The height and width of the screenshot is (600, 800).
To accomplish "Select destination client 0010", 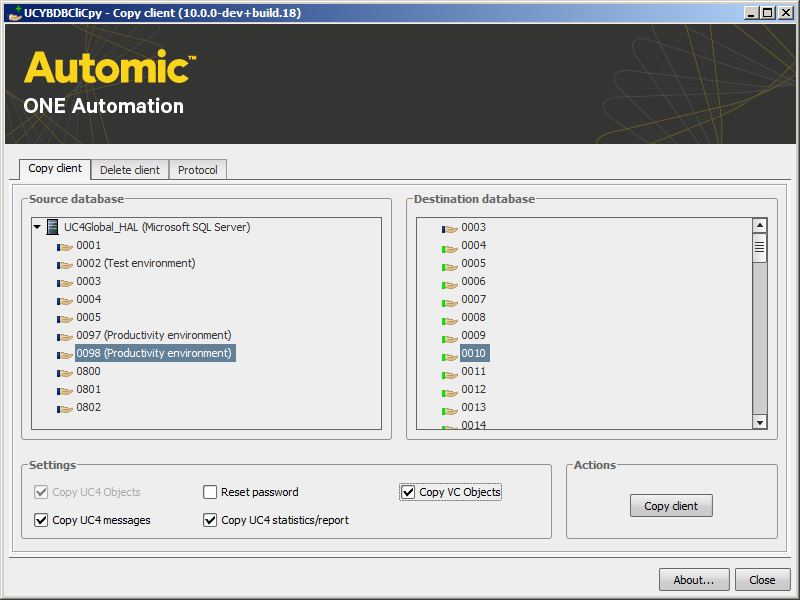I will [474, 353].
